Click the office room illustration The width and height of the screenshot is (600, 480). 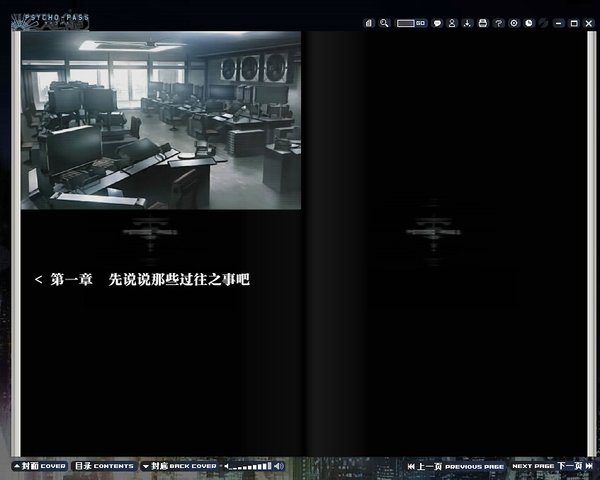click(161, 121)
